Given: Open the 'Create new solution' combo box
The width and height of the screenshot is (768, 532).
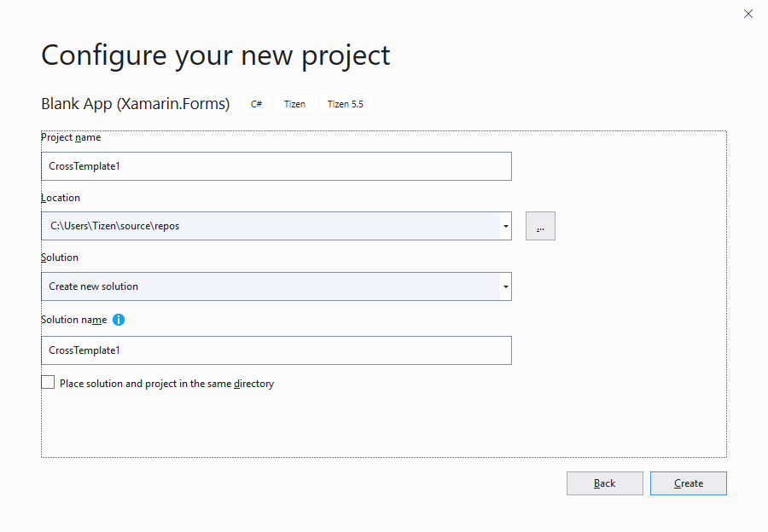Looking at the screenshot, I should click(x=270, y=286).
